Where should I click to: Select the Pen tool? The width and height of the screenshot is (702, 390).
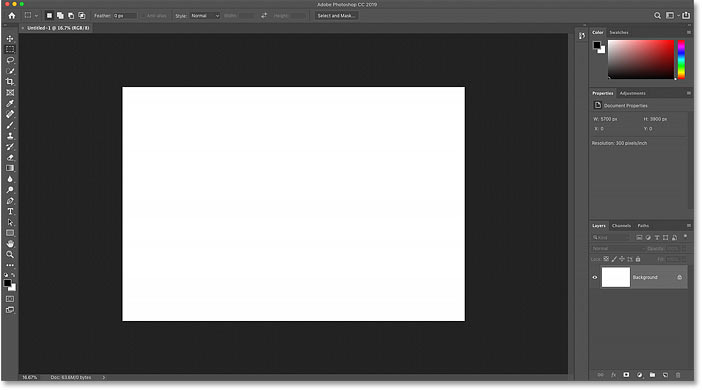(10, 201)
